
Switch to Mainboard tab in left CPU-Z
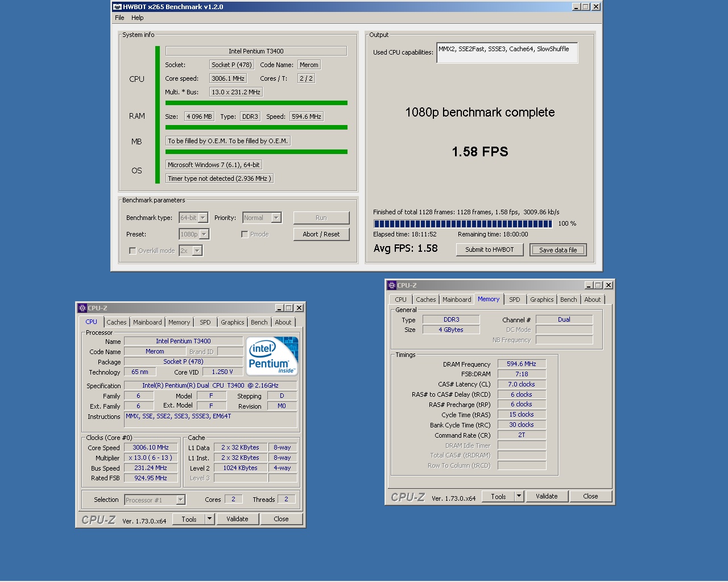pyautogui.click(x=147, y=322)
